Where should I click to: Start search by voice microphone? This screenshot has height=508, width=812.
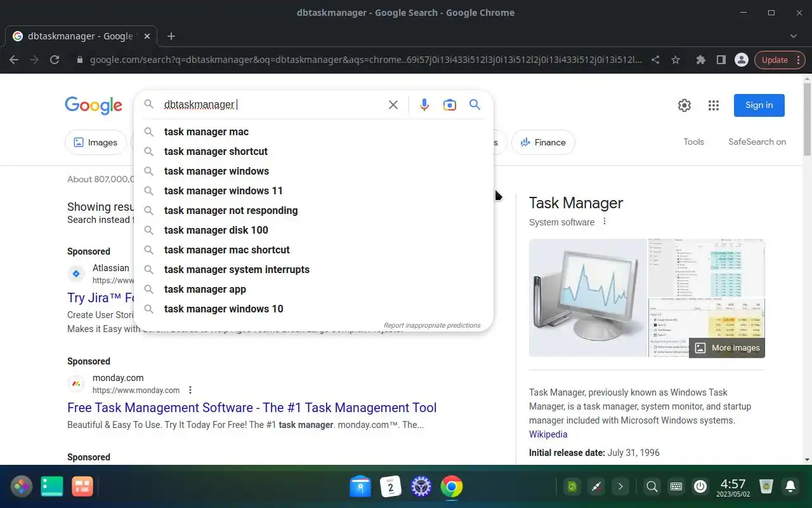pyautogui.click(x=424, y=105)
